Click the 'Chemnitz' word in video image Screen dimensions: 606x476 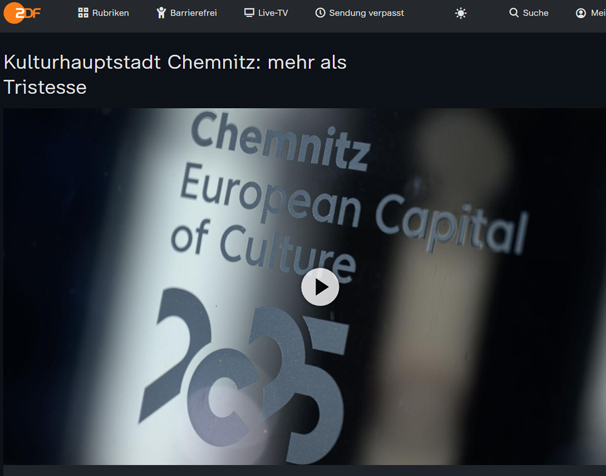pos(280,141)
